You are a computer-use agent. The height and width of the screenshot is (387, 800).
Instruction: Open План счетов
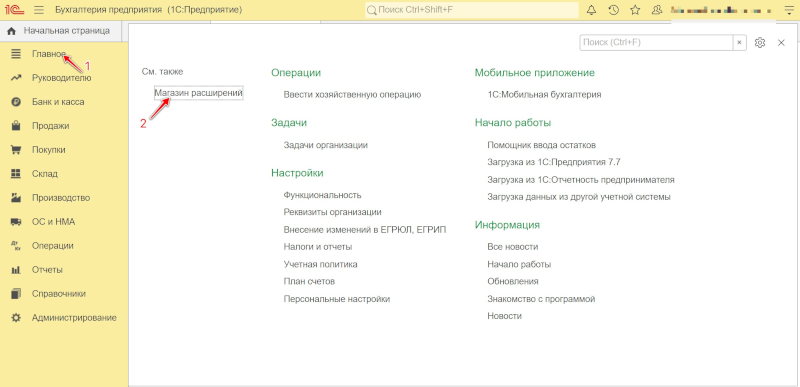click(309, 281)
